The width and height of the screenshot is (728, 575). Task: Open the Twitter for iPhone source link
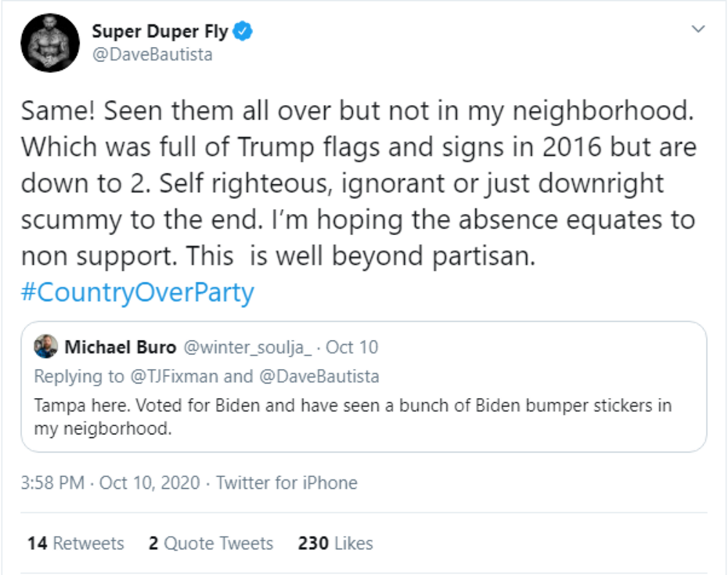(x=287, y=483)
